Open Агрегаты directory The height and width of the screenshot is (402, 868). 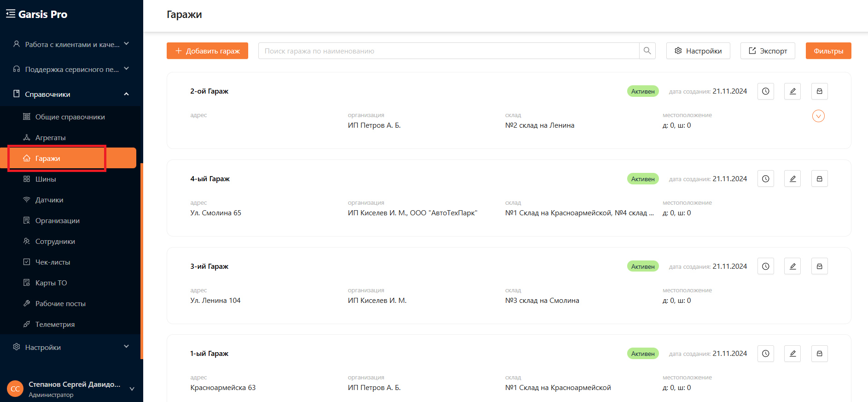[51, 138]
